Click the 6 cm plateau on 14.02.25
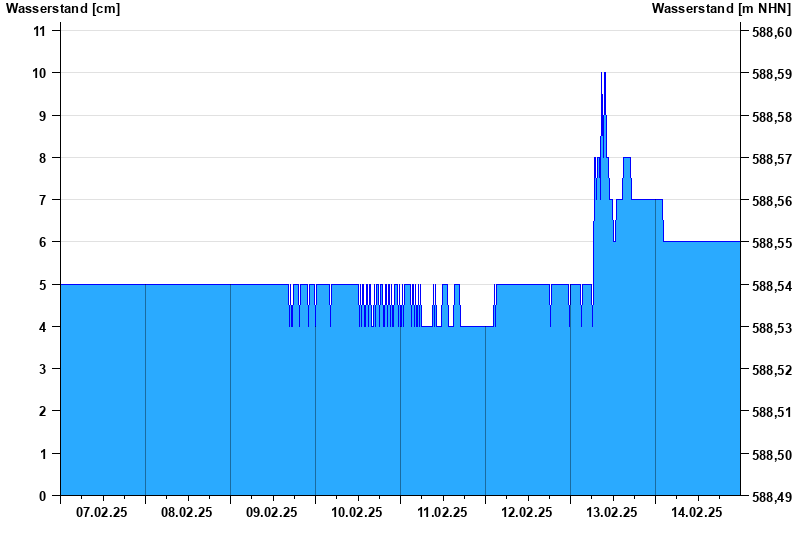 point(702,242)
